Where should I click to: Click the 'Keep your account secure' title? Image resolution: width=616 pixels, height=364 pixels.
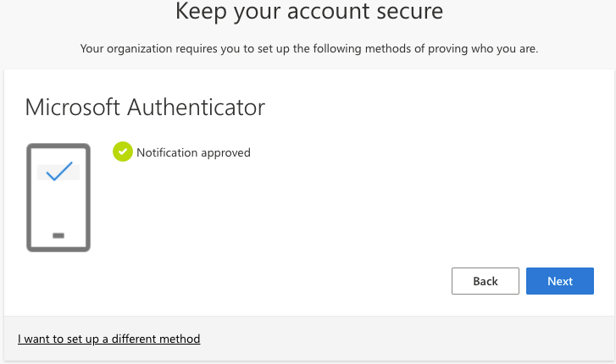(x=309, y=12)
